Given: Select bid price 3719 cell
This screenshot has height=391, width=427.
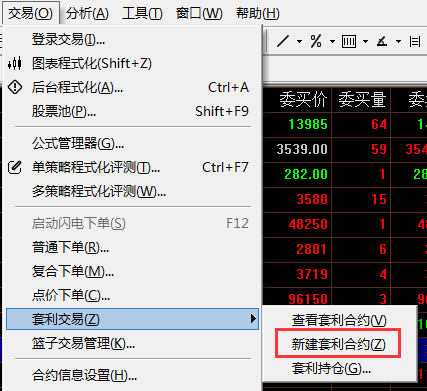Looking at the screenshot, I should click(x=298, y=274).
